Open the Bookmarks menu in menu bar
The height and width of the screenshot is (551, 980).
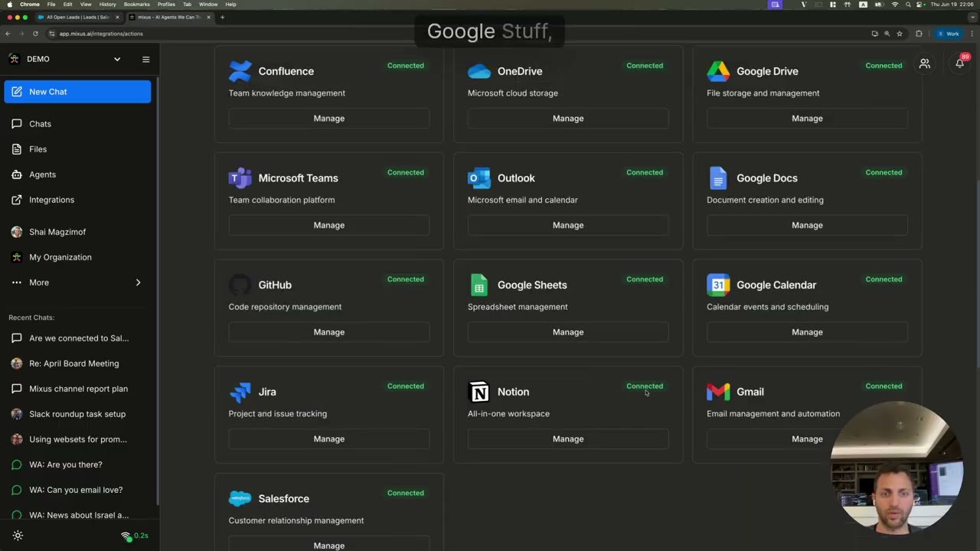point(136,5)
